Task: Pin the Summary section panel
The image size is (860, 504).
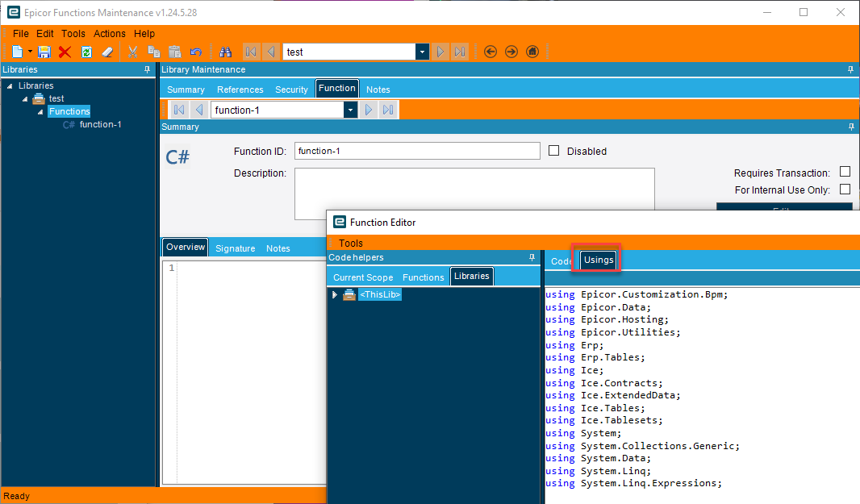Action: tap(851, 127)
